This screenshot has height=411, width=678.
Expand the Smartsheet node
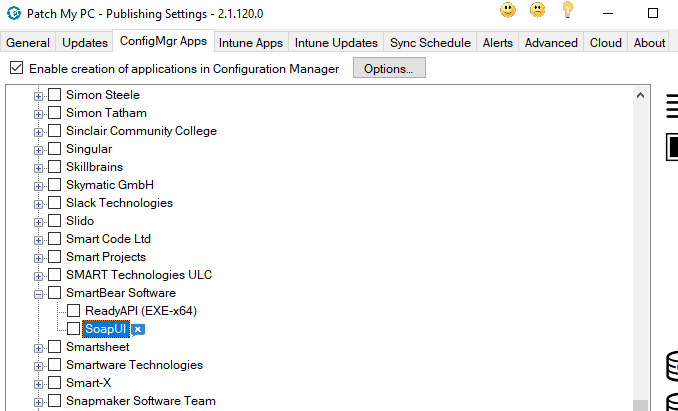coord(38,348)
